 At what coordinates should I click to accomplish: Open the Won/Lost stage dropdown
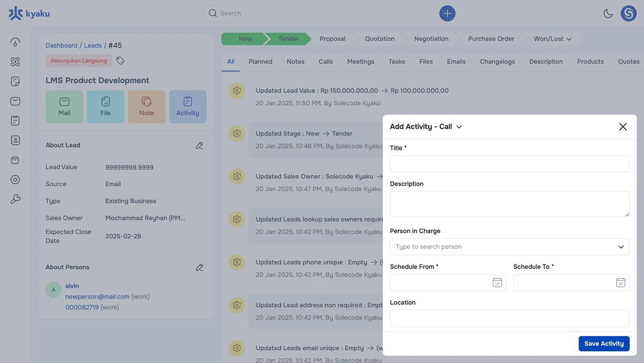[x=552, y=39]
